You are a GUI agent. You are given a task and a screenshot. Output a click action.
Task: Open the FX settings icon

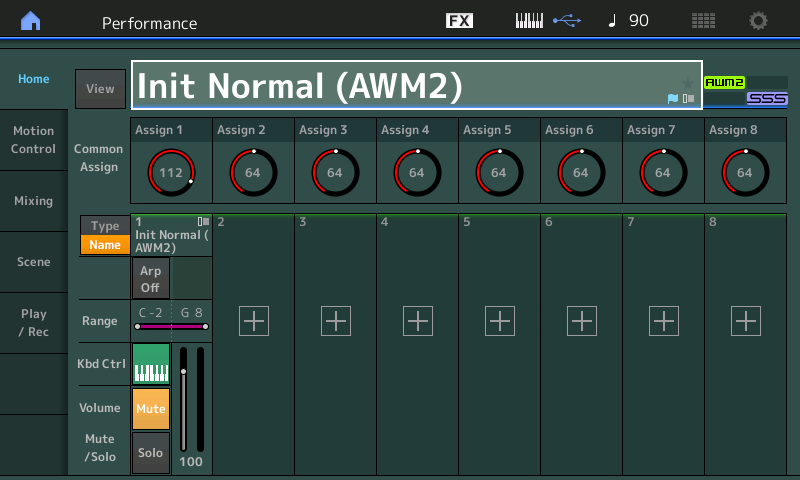coord(459,21)
